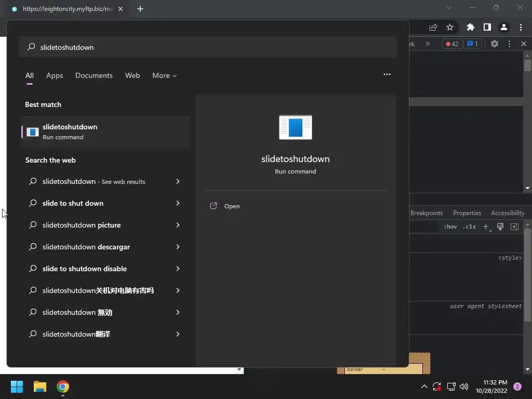Click the volume speaker tray icon

(x=464, y=387)
